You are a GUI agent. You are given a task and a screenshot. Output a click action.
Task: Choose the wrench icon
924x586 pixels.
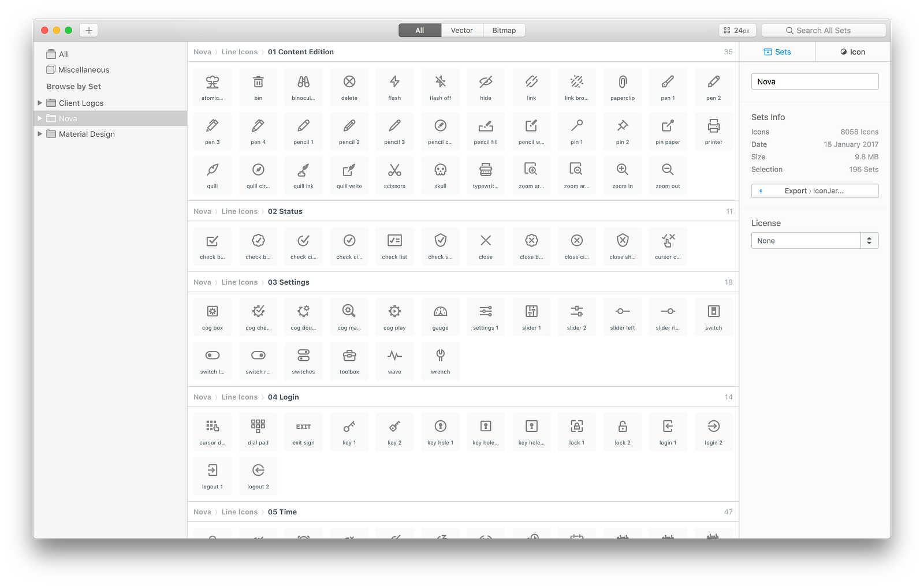tap(441, 361)
